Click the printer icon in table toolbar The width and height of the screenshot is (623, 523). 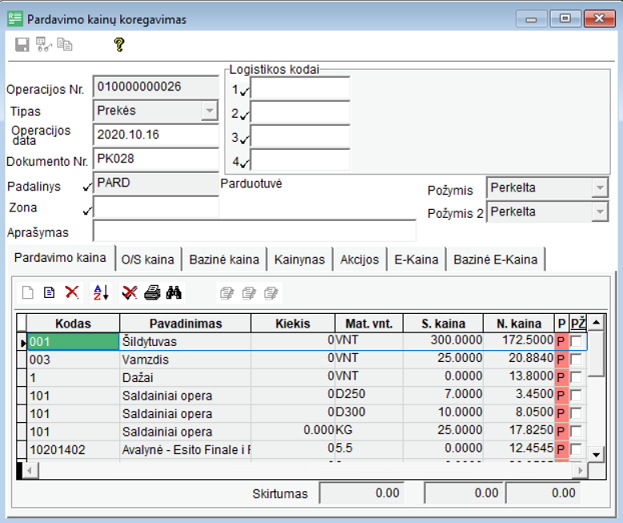(x=151, y=292)
